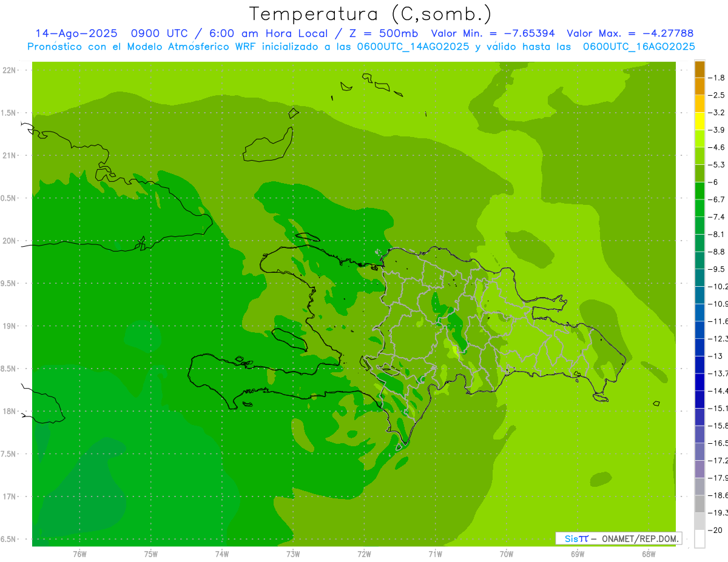Pick the blue swatch between -11.6 and -12.3
This screenshot has height=562, width=728.
(699, 330)
